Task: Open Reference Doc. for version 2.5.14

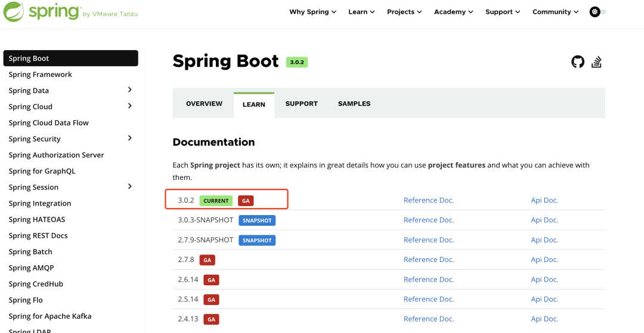Action: click(x=429, y=300)
